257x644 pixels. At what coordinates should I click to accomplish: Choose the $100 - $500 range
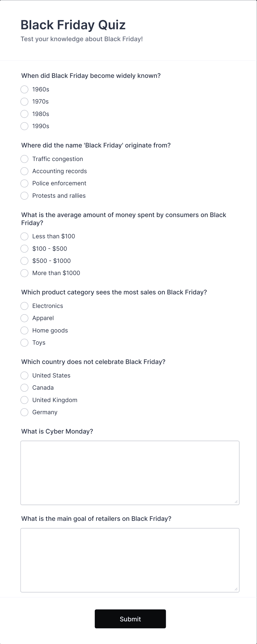(x=24, y=249)
